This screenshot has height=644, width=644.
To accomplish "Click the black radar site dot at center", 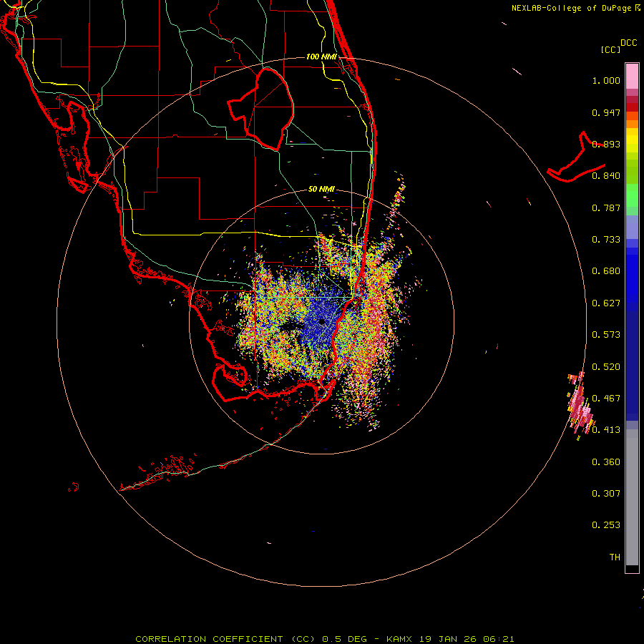I will [x=322, y=321].
